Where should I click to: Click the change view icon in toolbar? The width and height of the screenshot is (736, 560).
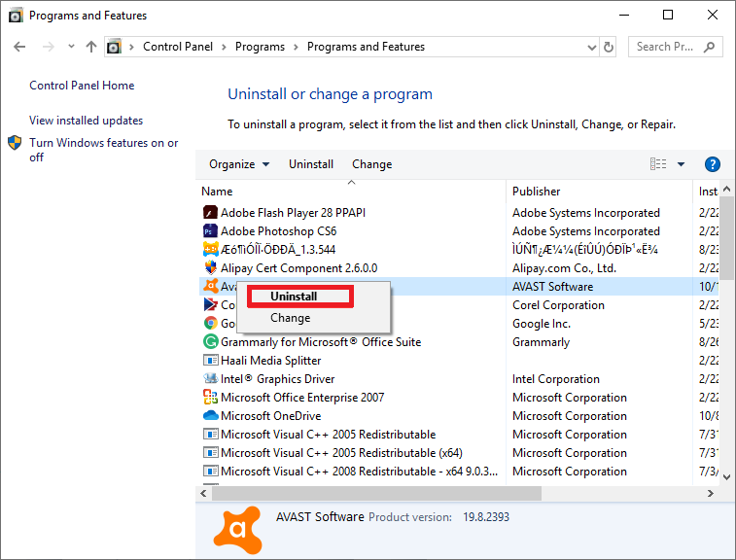(658, 164)
